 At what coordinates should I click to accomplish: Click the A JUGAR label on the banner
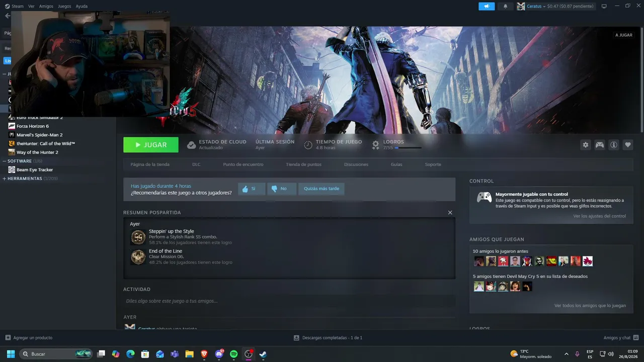(x=623, y=35)
